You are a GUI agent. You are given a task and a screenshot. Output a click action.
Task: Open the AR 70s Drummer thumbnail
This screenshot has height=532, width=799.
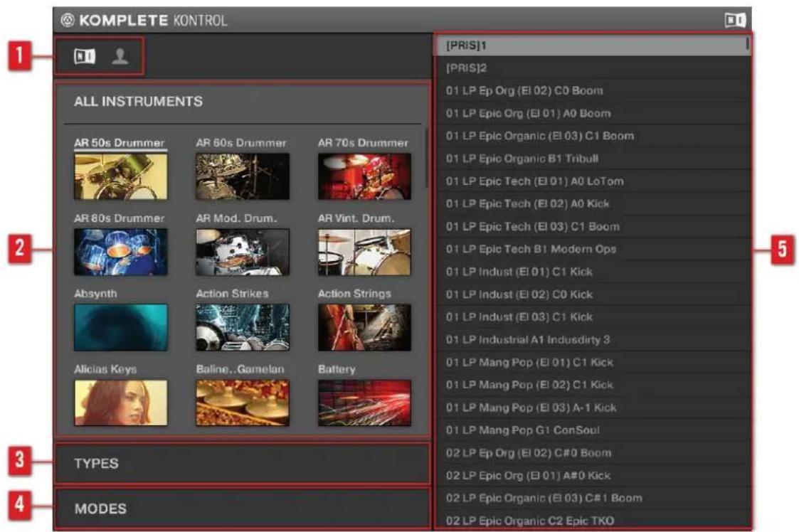click(364, 176)
